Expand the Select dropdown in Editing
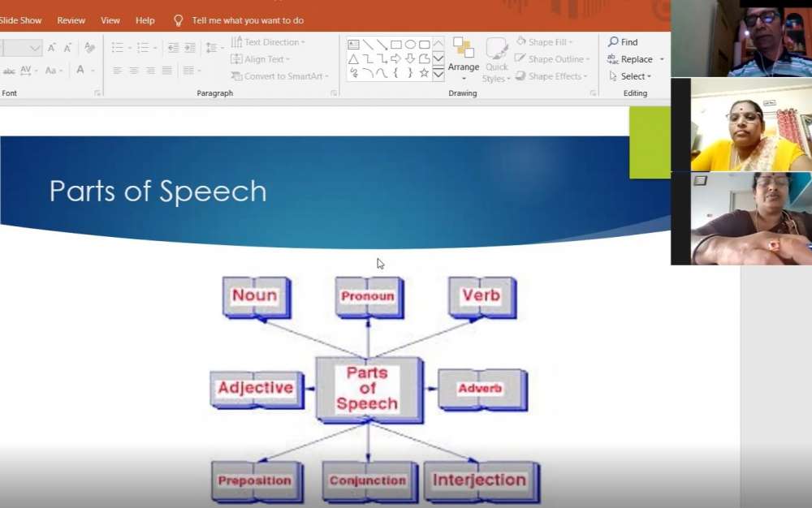 pos(630,76)
